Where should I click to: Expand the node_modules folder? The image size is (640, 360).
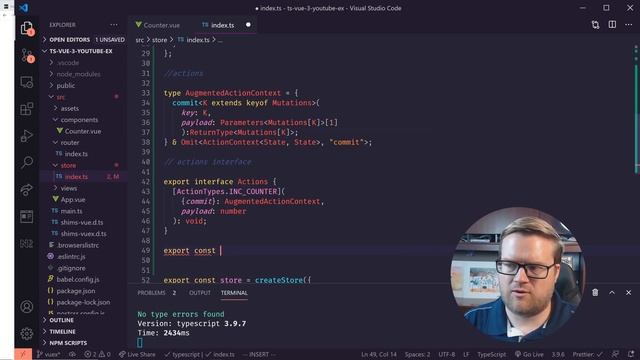[x=83, y=74]
